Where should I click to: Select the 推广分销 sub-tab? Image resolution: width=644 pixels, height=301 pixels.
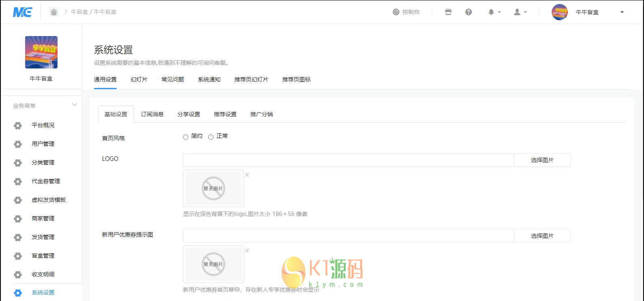coord(262,114)
